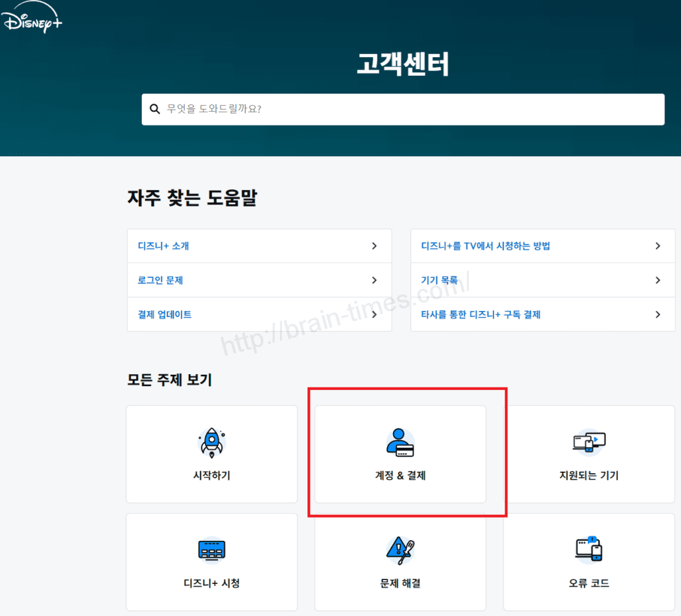
Task: Click the chevron beside 기기 목록
Action: (658, 280)
